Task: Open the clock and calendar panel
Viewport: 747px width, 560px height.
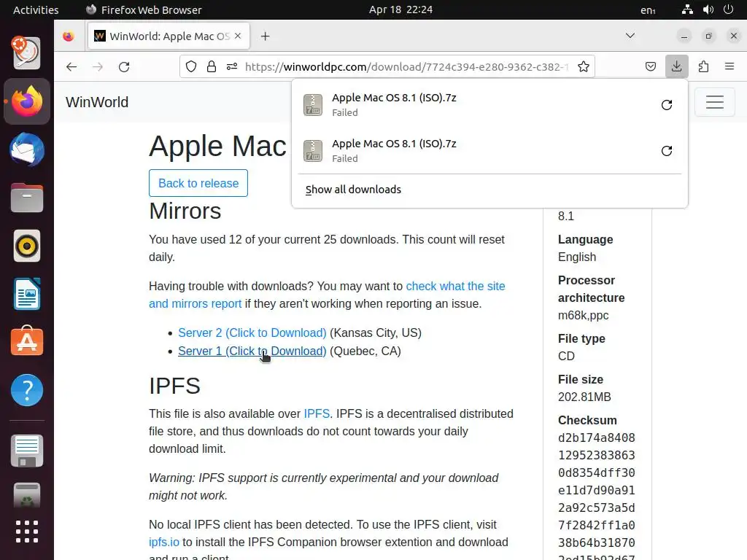Action: point(400,9)
